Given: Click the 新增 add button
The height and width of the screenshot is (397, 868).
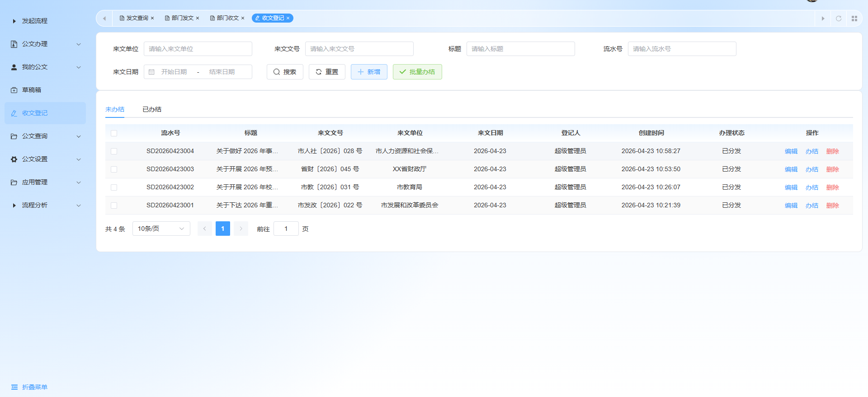Looking at the screenshot, I should pyautogui.click(x=369, y=72).
